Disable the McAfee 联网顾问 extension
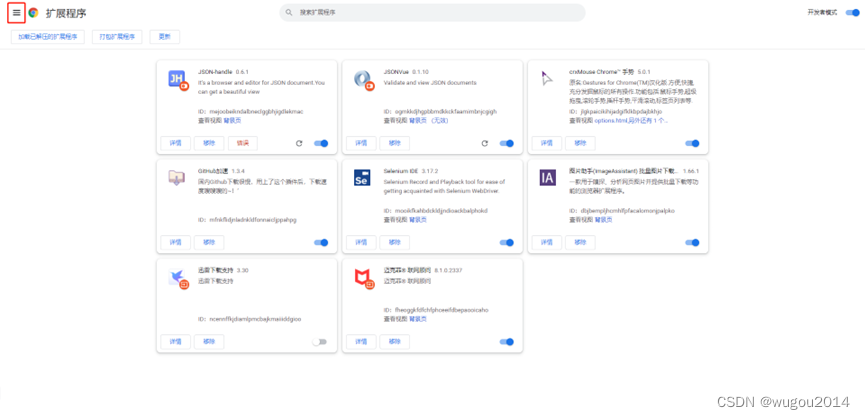The height and width of the screenshot is (419, 865). (x=507, y=342)
